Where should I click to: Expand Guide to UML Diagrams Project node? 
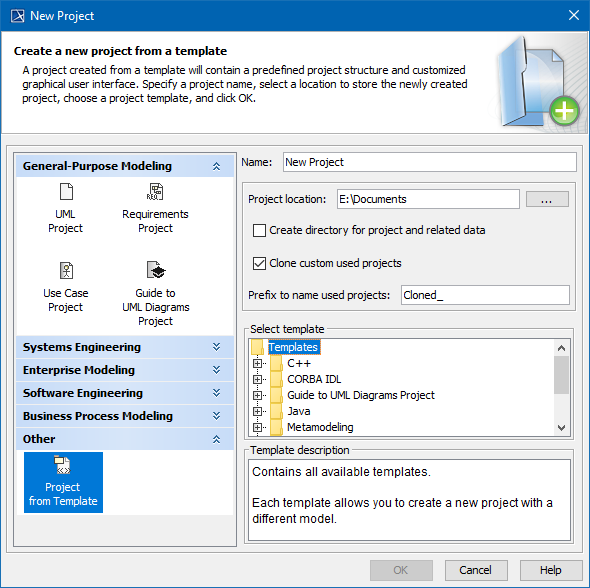(257, 395)
